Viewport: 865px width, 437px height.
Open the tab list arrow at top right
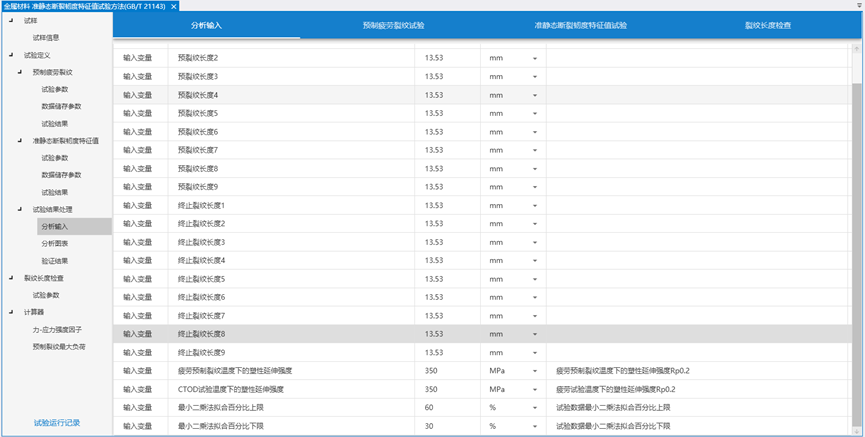pyautogui.click(x=858, y=6)
